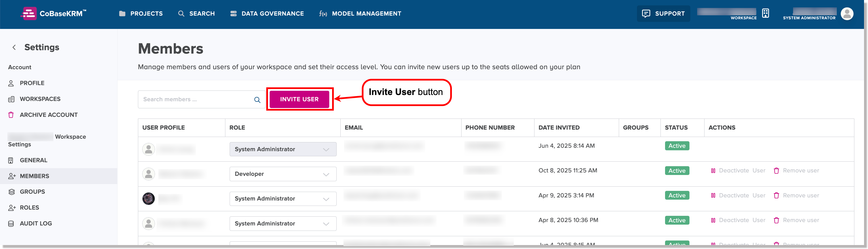
Task: Remove user invited Apr 8, 2025
Action: tap(796, 220)
